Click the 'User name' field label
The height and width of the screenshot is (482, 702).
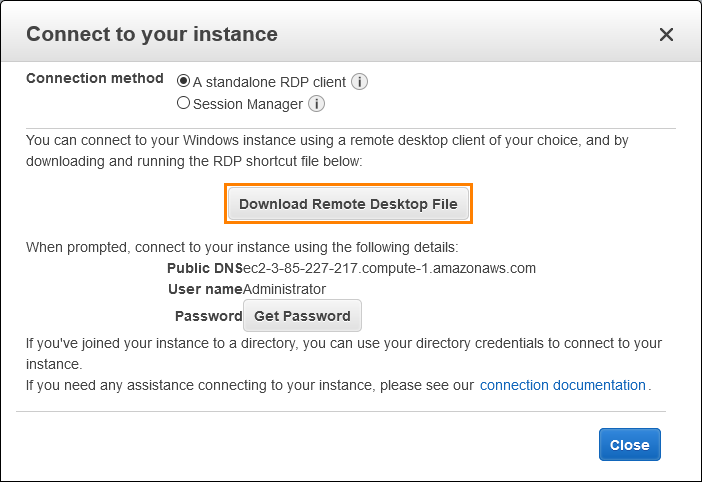(205, 289)
